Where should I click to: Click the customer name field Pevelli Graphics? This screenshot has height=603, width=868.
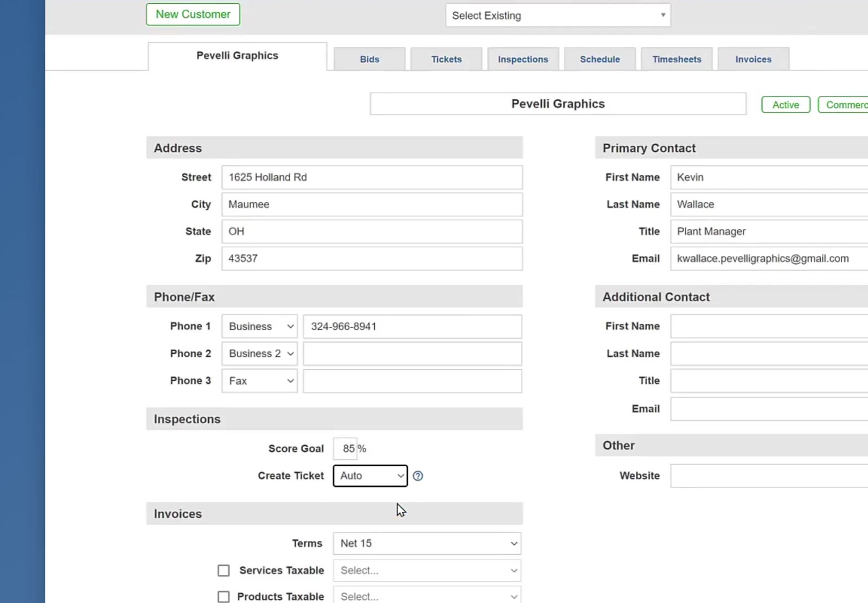coord(558,104)
